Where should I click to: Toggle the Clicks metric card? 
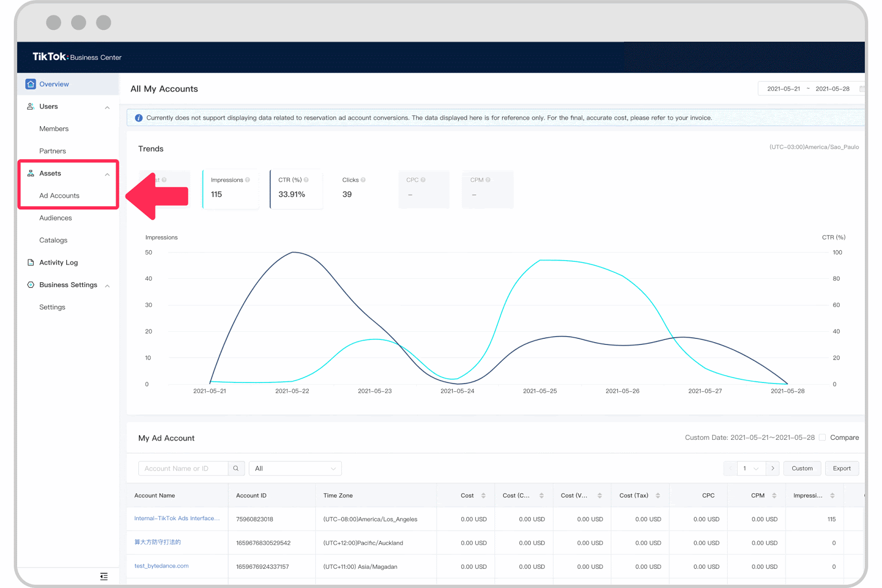coord(359,189)
